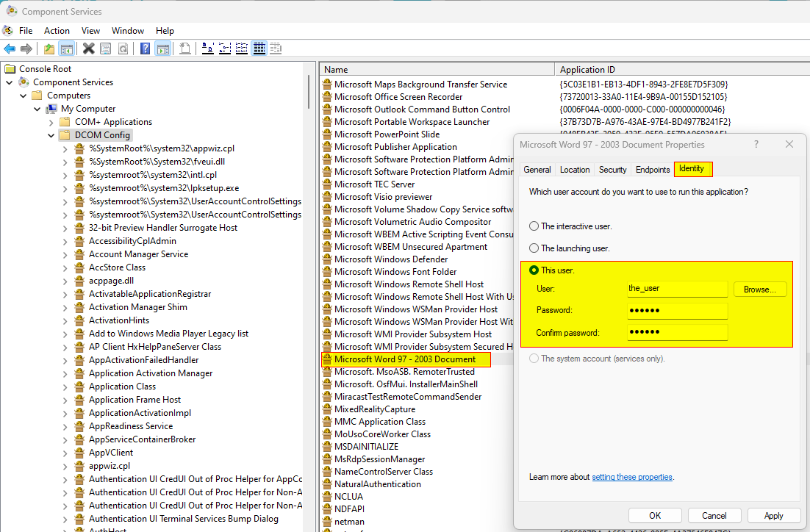Click the Delete X toolbar icon
Screen dimensions: 810x532
click(88, 48)
